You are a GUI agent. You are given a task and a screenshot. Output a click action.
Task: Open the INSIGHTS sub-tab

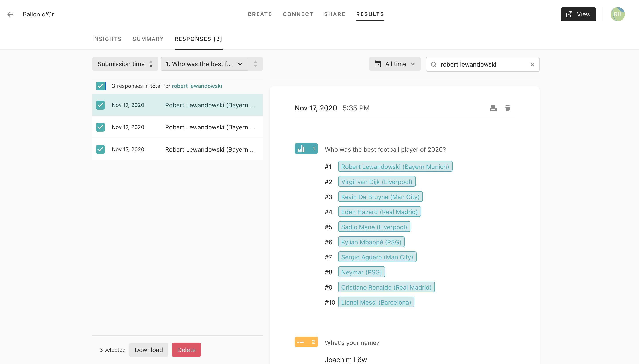107,39
